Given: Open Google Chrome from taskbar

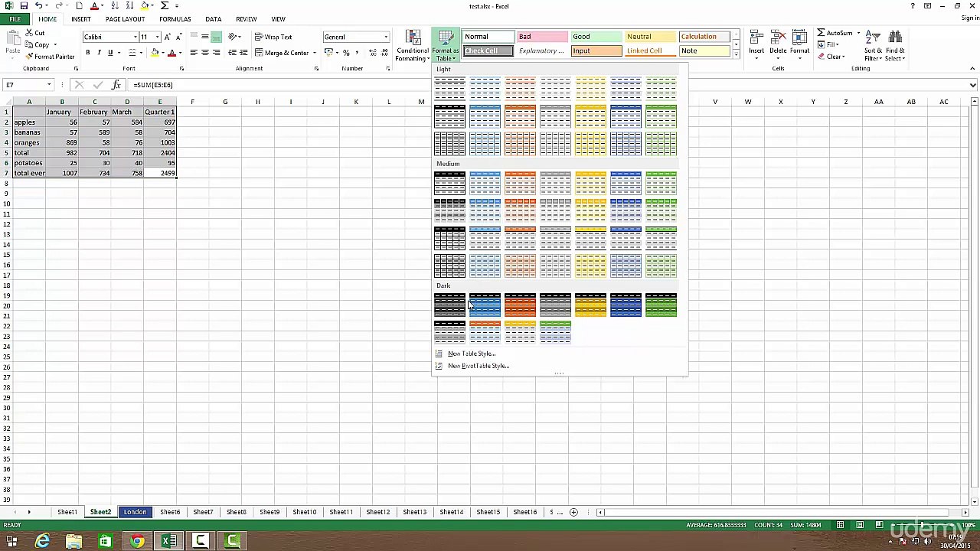Looking at the screenshot, I should [137, 542].
